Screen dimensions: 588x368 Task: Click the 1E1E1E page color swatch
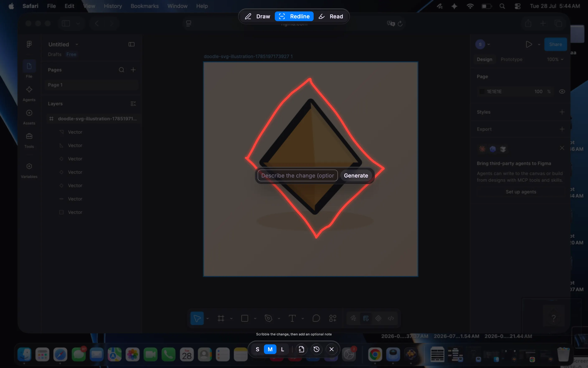(482, 91)
